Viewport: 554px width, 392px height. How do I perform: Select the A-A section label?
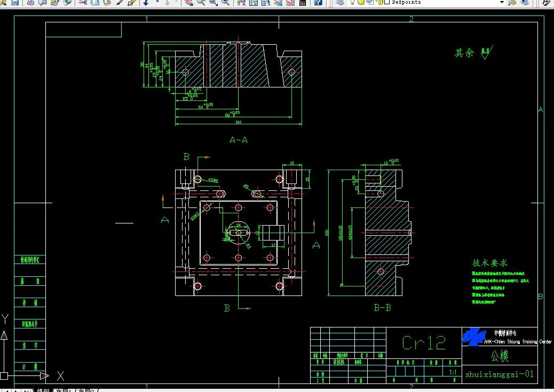239,140
